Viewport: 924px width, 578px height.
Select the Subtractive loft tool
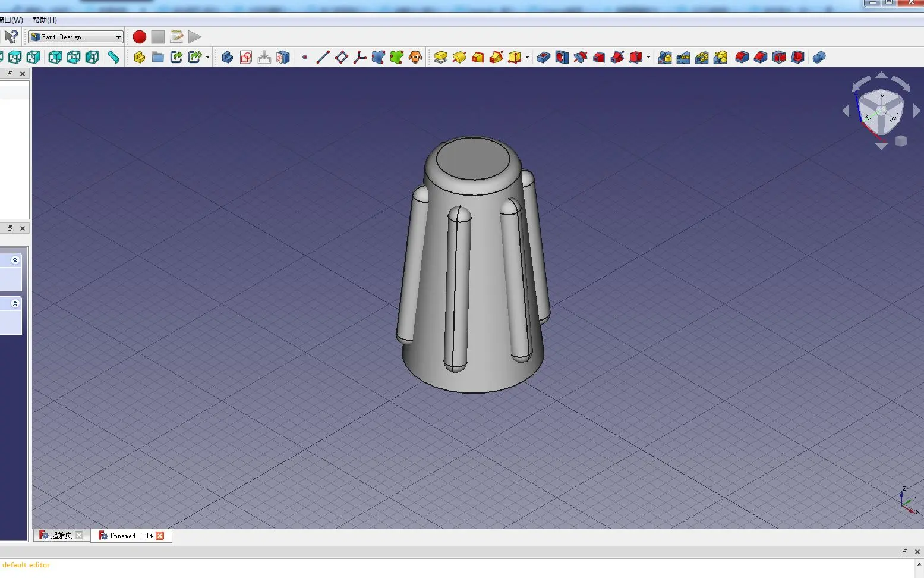click(x=599, y=57)
